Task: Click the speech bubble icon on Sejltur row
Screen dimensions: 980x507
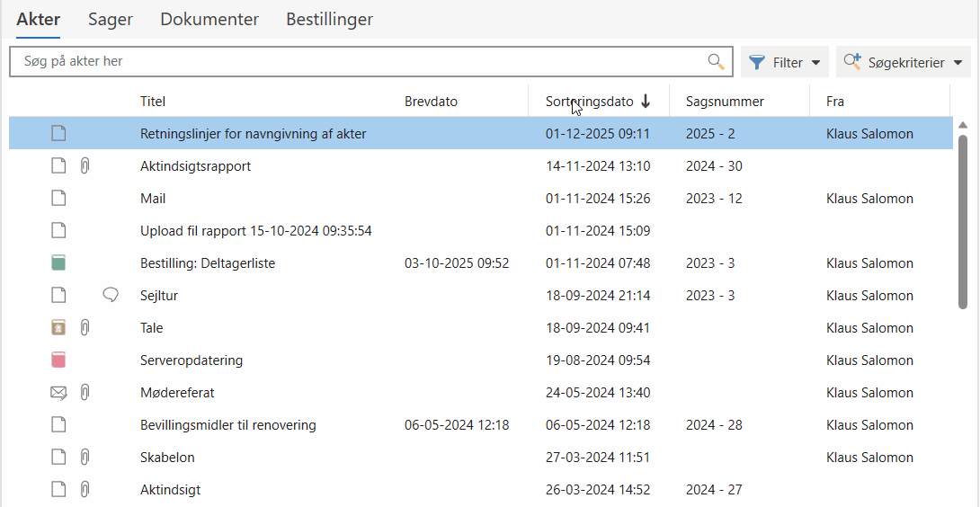Action: [111, 296]
